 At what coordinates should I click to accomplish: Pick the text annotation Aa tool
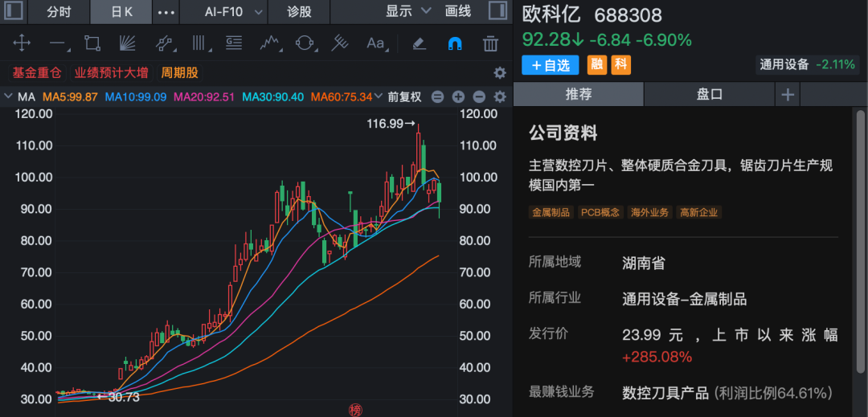(375, 43)
